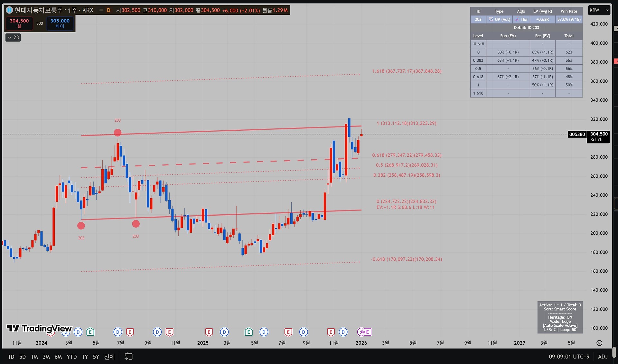Viewport: 618px width, 364px height.
Task: Click the 005380 current price label
Action: (x=577, y=134)
